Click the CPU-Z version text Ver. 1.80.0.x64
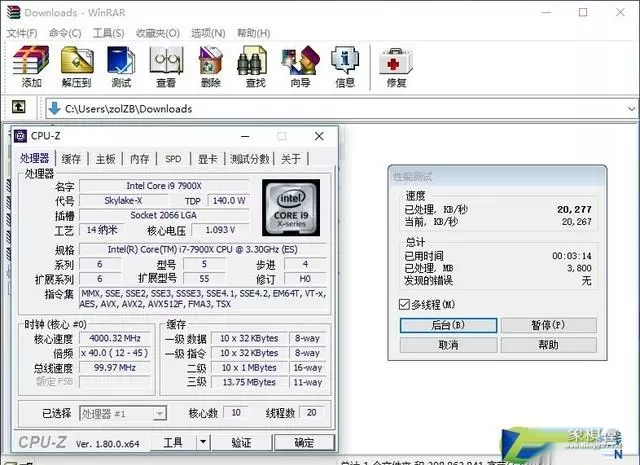640x465 pixels. pos(108,444)
